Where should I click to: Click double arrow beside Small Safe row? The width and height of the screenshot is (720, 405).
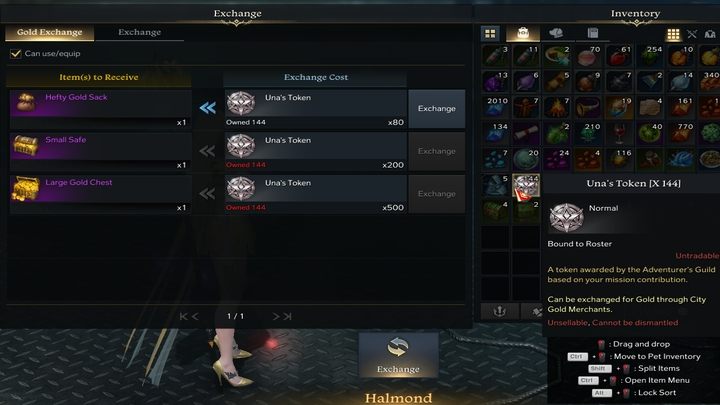(207, 151)
